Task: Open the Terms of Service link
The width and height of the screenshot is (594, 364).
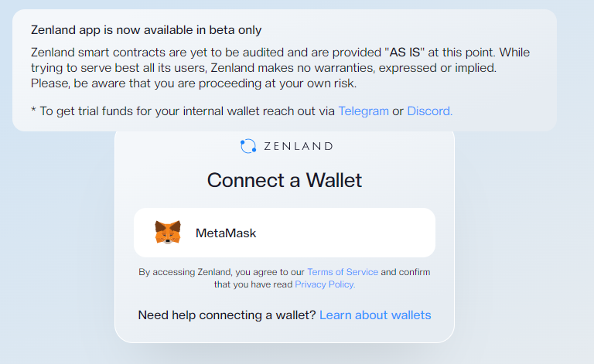Action: tap(343, 272)
